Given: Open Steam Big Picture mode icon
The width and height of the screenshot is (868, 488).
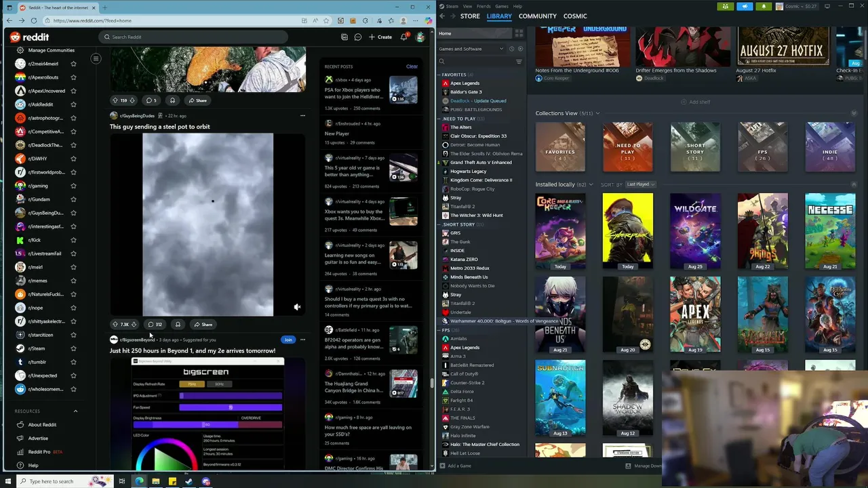Looking at the screenshot, I should tap(827, 6).
